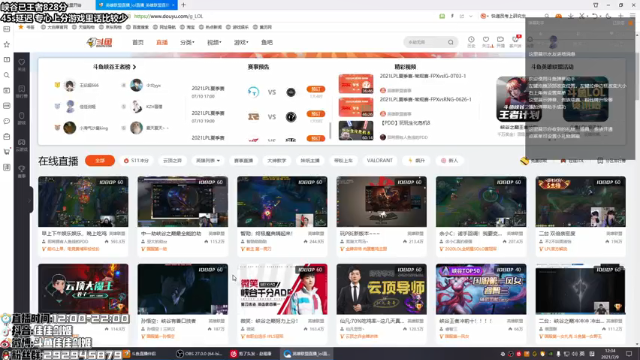Open the history clock icon

tap(471, 41)
